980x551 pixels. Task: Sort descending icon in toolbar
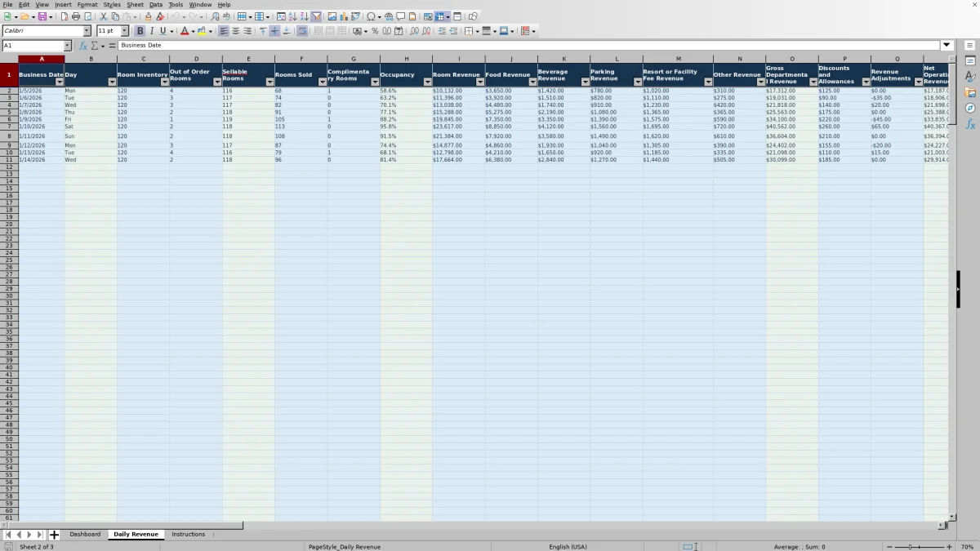(x=304, y=16)
